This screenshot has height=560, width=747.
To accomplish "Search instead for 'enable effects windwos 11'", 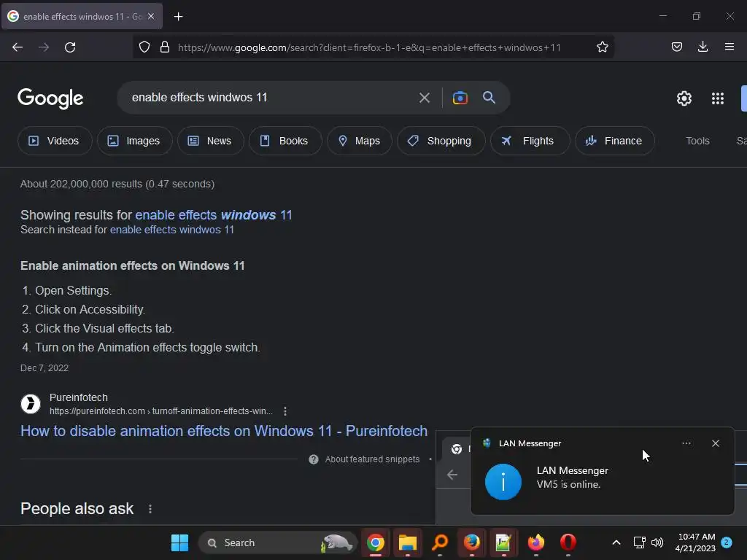I will [x=172, y=230].
